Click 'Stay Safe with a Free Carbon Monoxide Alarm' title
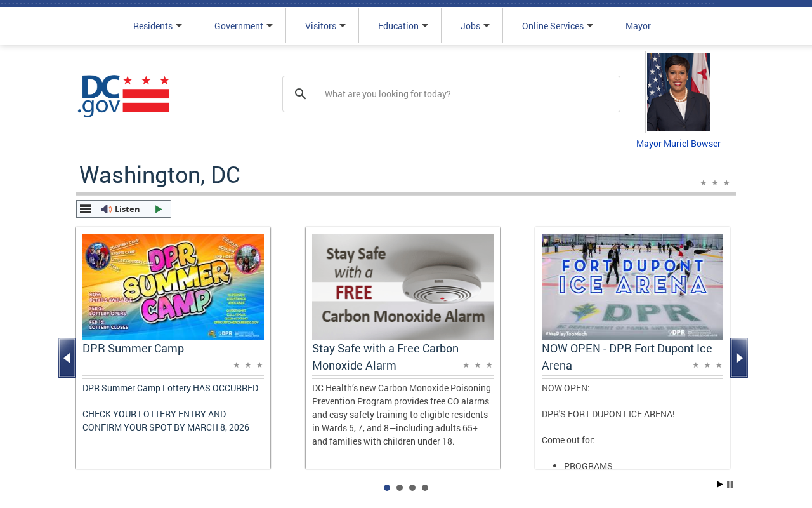The image size is (812, 508). pos(385,357)
